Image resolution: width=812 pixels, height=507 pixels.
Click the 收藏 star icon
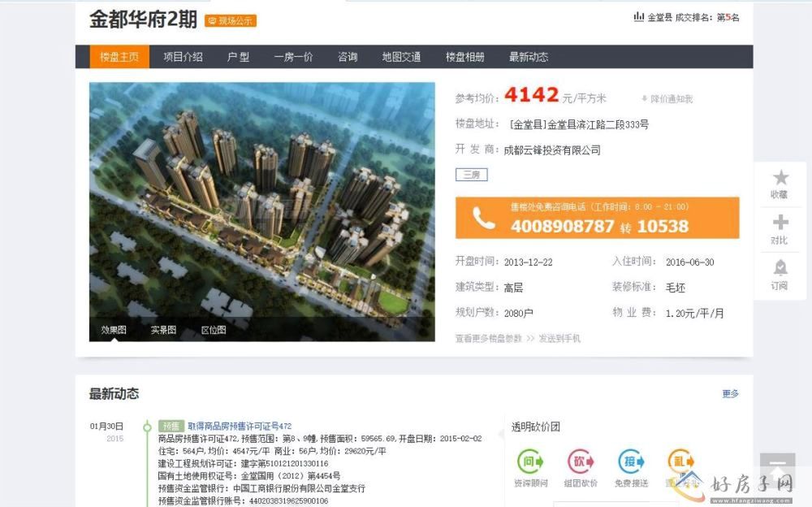coord(780,178)
